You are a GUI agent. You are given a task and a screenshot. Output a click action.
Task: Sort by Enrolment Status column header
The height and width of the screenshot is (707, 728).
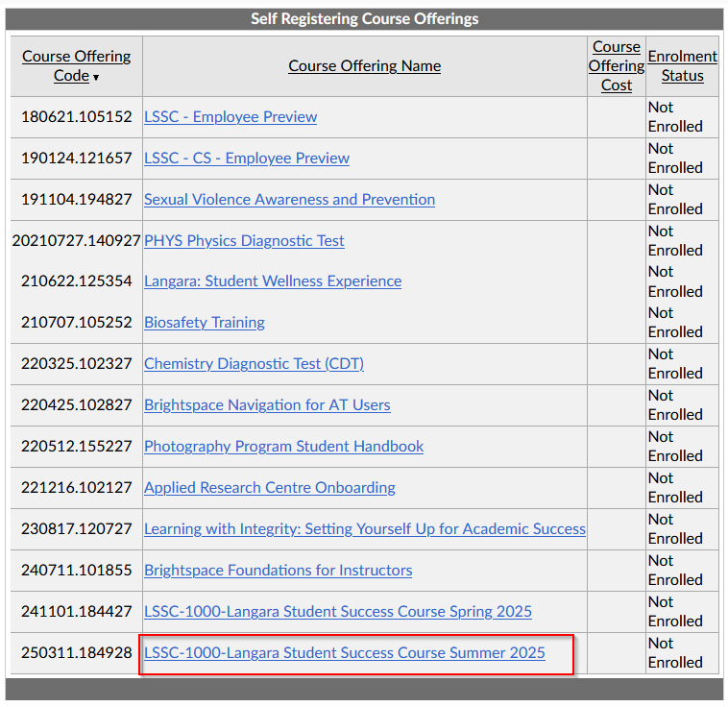tap(682, 66)
